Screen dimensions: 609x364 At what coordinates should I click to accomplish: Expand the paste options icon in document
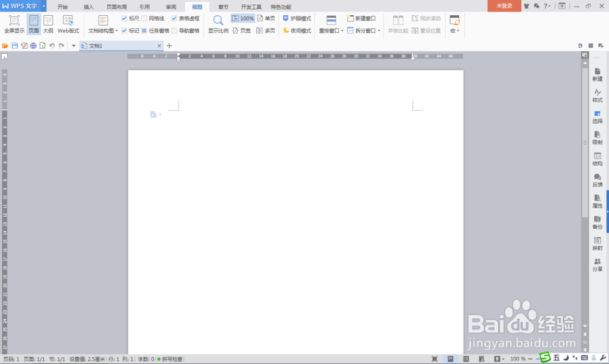(160, 114)
